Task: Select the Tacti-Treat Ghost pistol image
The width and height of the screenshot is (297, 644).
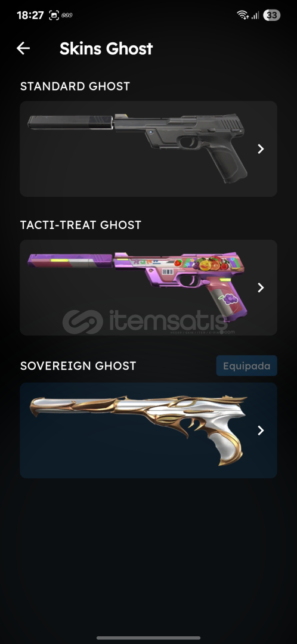Action: coord(138,286)
